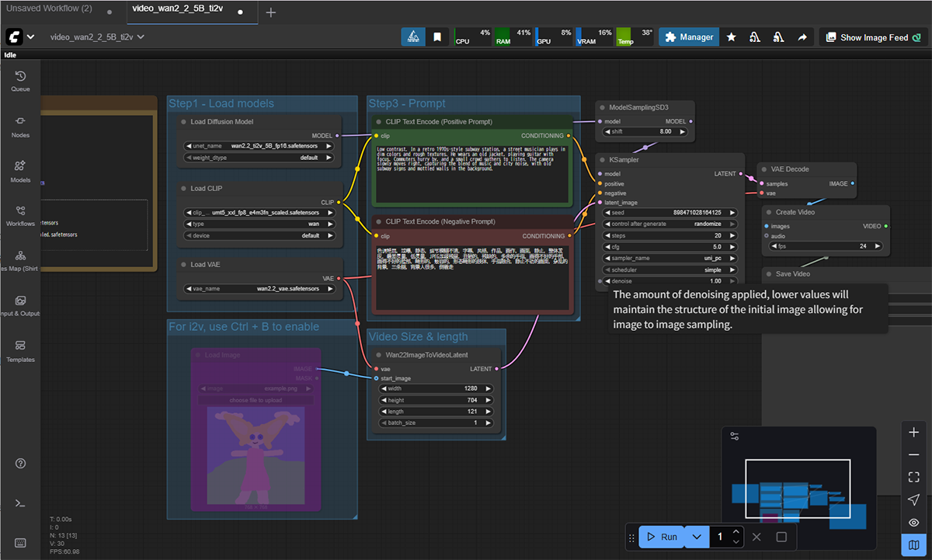Open the Manager button

click(x=687, y=37)
